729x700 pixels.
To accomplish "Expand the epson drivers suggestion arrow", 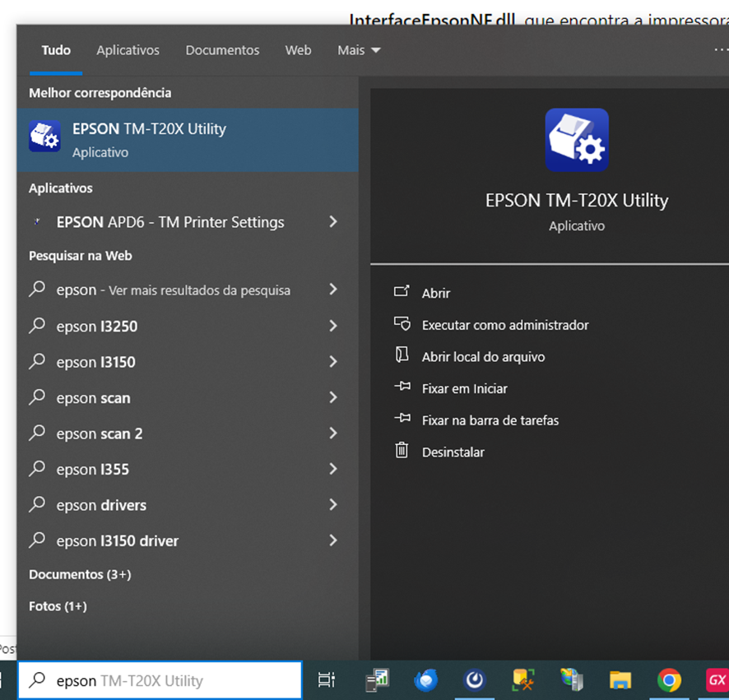I will click(x=333, y=505).
